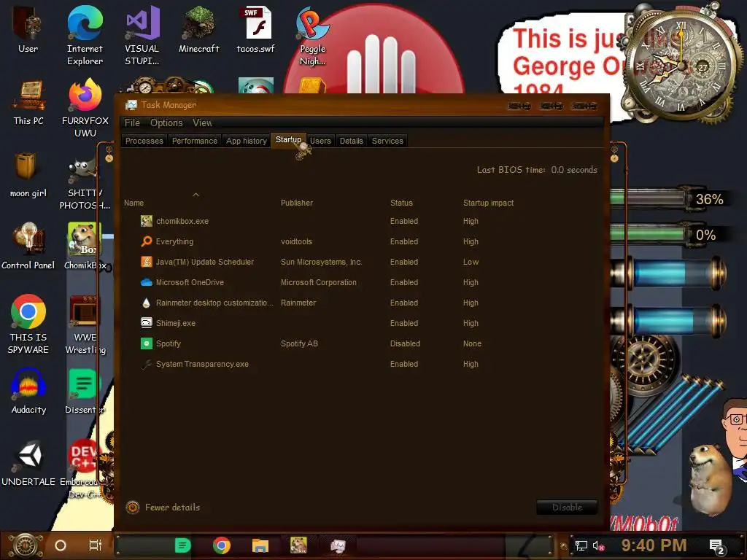This screenshot has height=560, width=747.
Task: Select the Control Panel desktop icon
Action: (28, 239)
